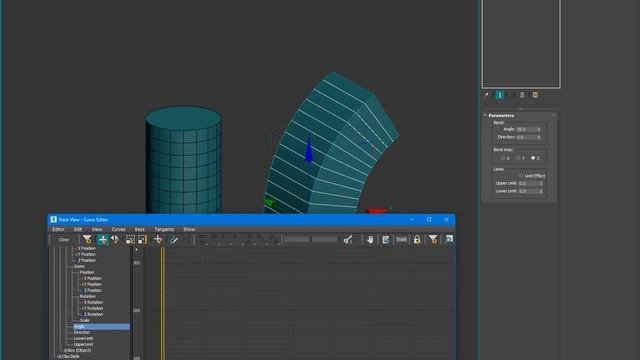The height and width of the screenshot is (360, 640).
Task: Click the Track button in Curve Editor toolbar
Action: tap(401, 240)
